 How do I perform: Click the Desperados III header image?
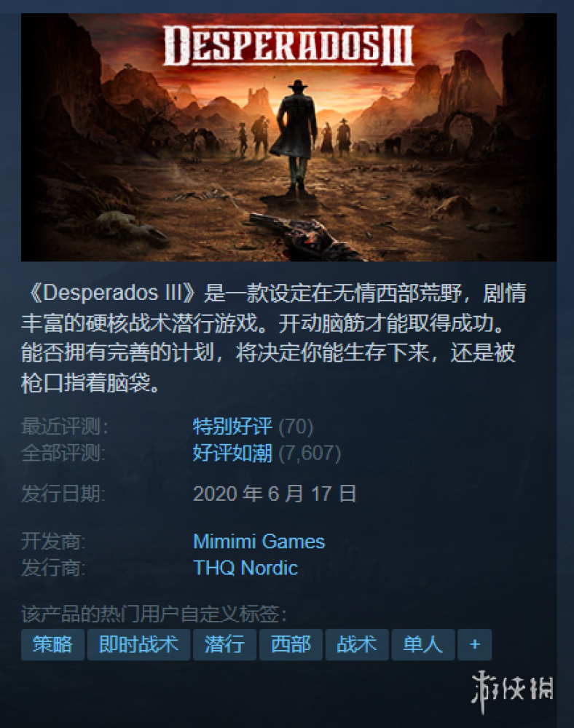(288, 137)
